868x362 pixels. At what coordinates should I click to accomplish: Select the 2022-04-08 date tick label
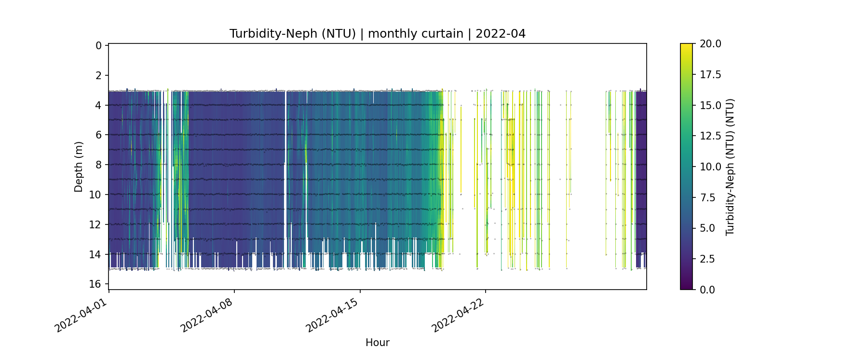coord(207,315)
